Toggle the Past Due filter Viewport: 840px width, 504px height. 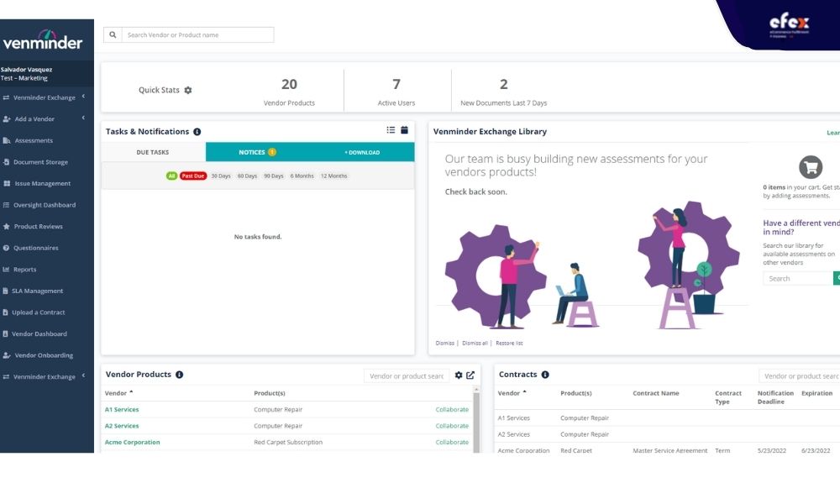[193, 176]
